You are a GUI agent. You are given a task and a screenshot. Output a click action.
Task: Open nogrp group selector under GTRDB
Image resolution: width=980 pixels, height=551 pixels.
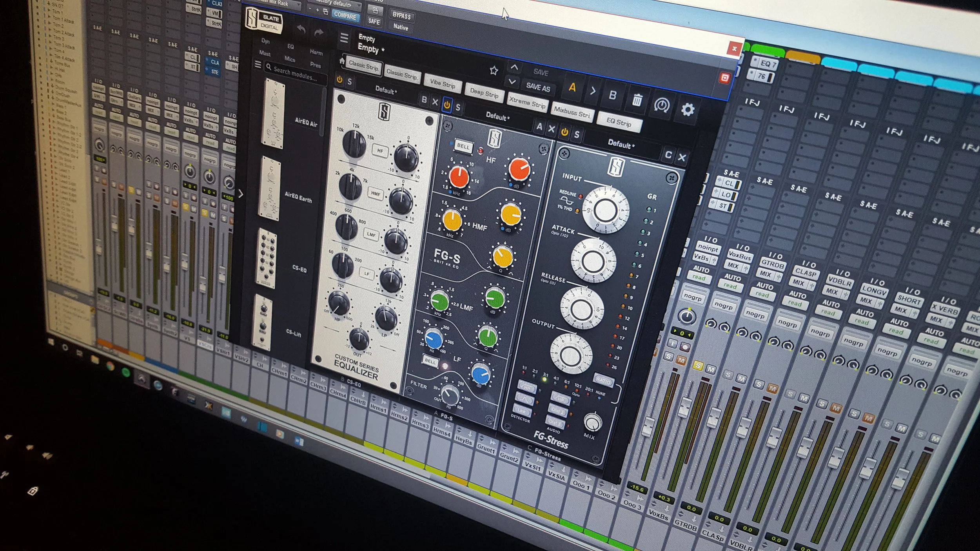755,314
